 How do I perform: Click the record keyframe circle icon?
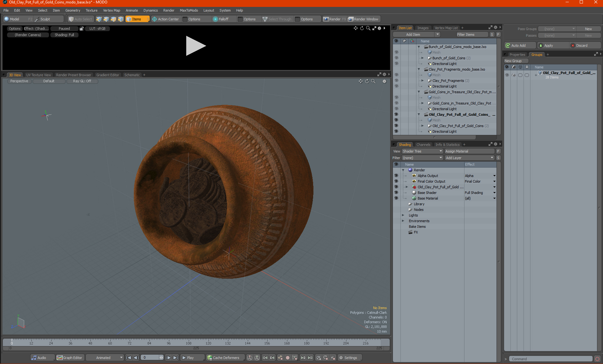(287, 358)
